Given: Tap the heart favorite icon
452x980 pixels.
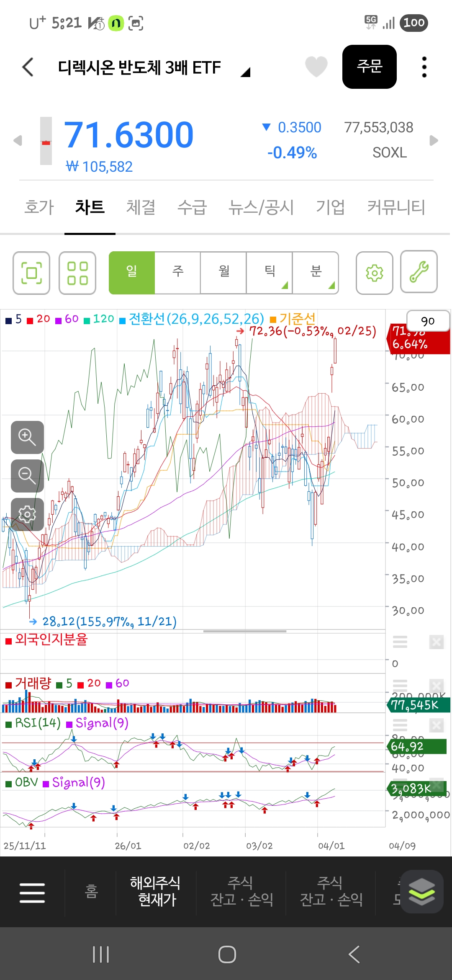Looking at the screenshot, I should [316, 67].
